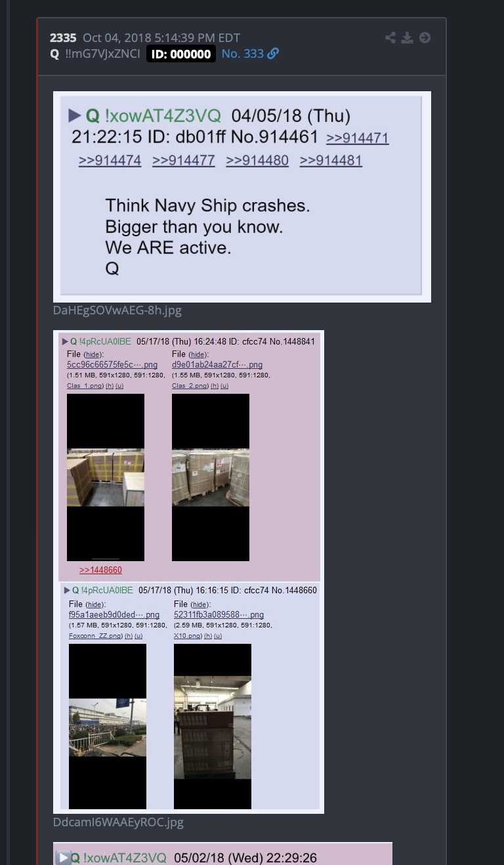The height and width of the screenshot is (865, 504).
Task: Click the share icon on post 2335
Action: pos(390,38)
